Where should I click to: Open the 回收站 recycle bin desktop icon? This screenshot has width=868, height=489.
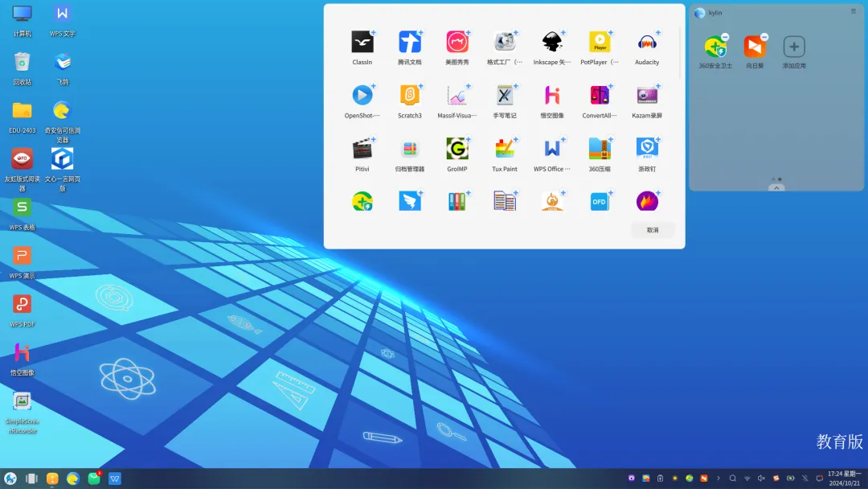tap(22, 63)
